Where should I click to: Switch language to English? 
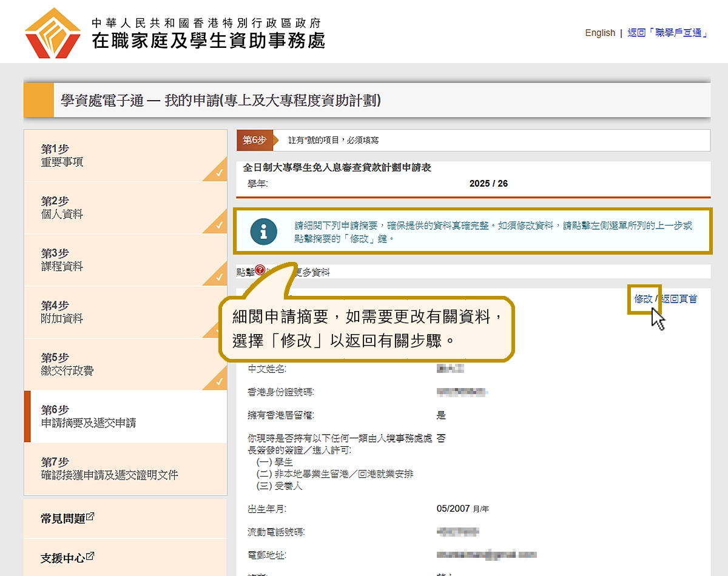tap(599, 33)
